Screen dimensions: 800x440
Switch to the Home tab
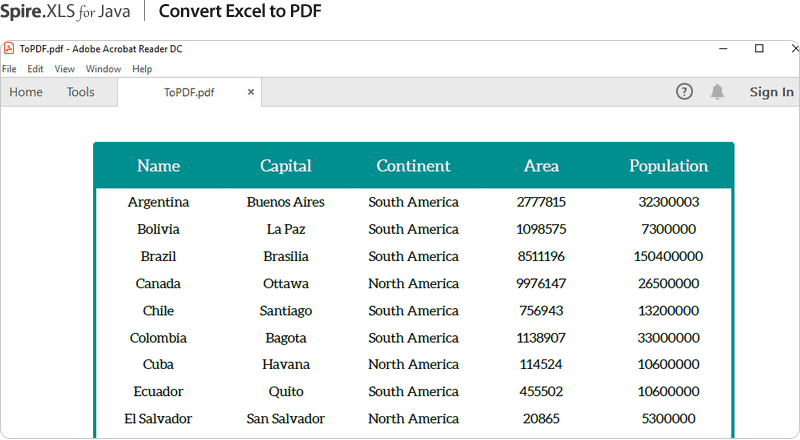[x=26, y=92]
